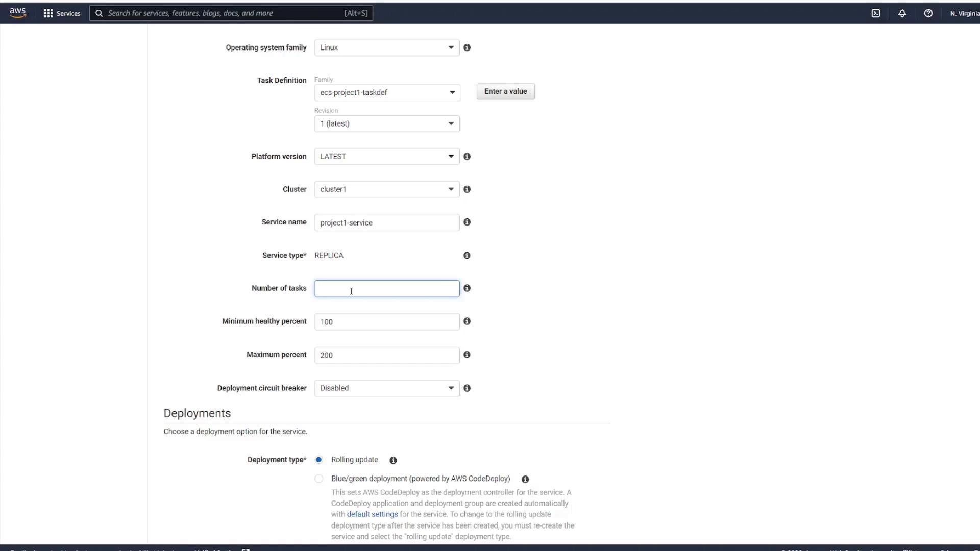The image size is (980, 551).
Task: Show info icon for Service name
Action: tap(467, 222)
